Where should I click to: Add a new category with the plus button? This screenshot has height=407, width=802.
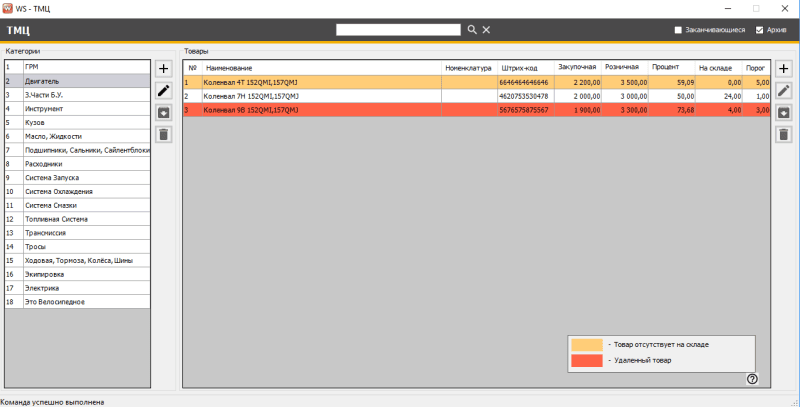[164, 69]
